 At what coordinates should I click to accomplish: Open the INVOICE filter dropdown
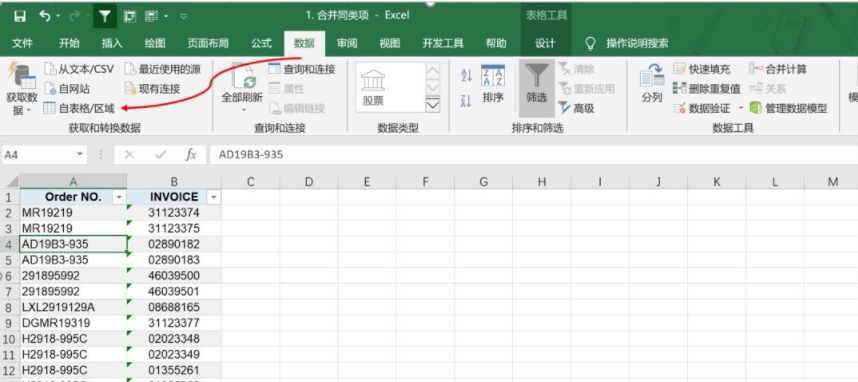pos(214,197)
